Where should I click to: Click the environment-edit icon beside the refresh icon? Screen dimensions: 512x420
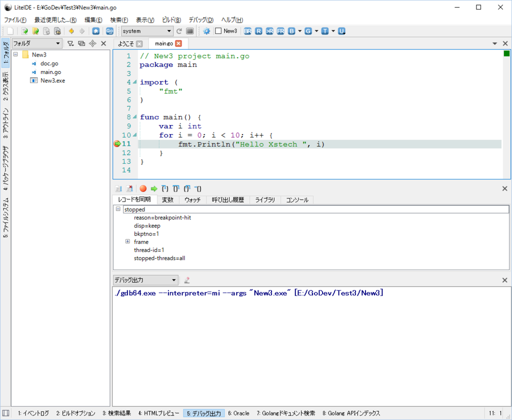[x=189, y=31]
